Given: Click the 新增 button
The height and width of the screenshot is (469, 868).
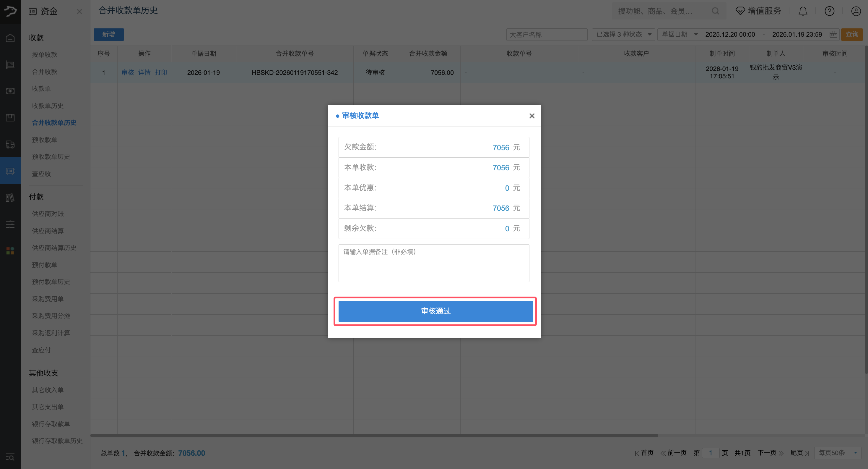Looking at the screenshot, I should coord(108,34).
